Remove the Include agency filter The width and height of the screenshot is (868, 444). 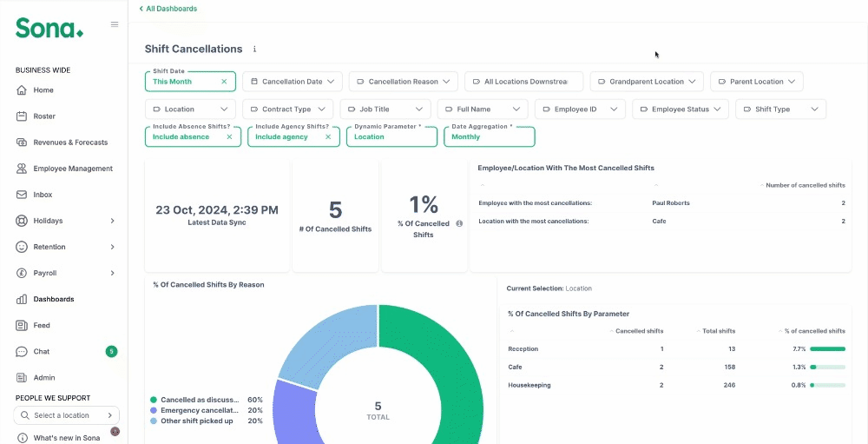tap(328, 137)
